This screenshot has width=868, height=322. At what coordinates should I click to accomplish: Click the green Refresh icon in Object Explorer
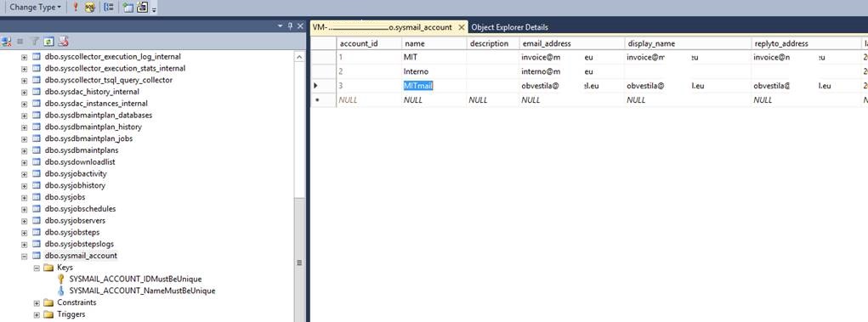pyautogui.click(x=48, y=42)
